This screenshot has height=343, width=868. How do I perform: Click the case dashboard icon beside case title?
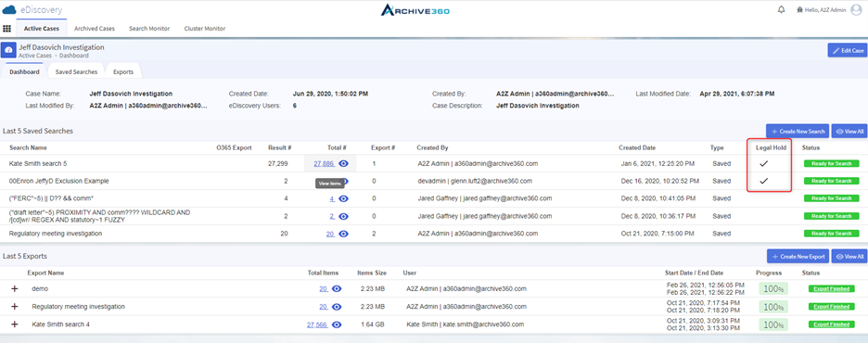[8, 50]
